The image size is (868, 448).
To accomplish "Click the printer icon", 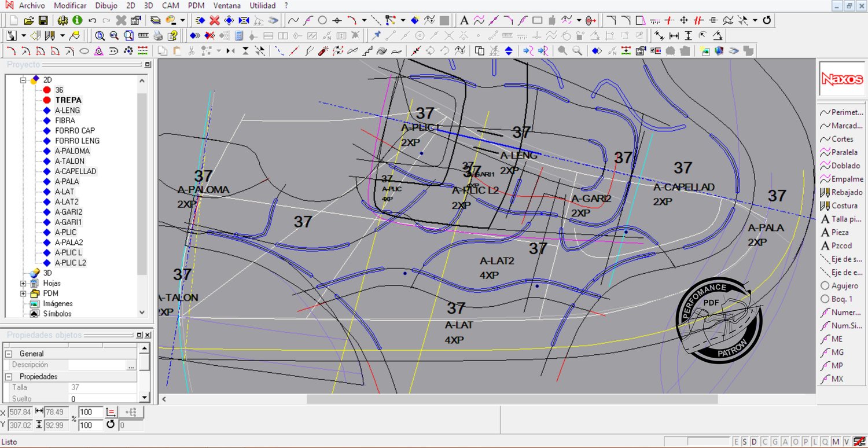I will tap(158, 35).
